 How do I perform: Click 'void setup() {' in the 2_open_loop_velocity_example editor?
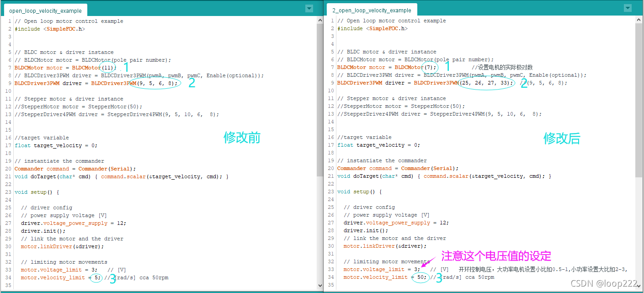[x=360, y=192]
